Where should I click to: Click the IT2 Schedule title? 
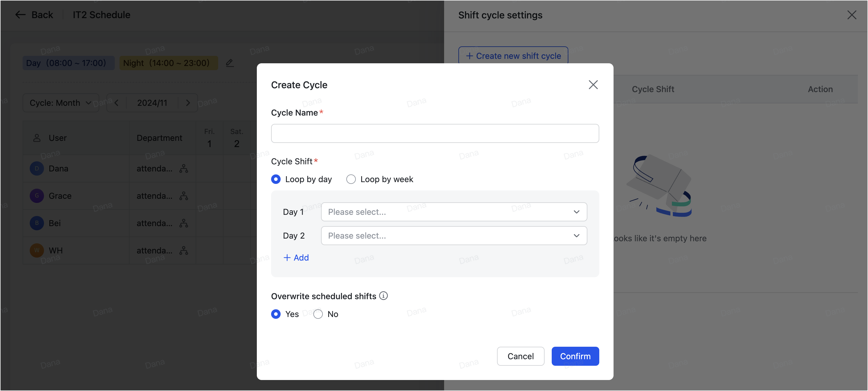101,15
